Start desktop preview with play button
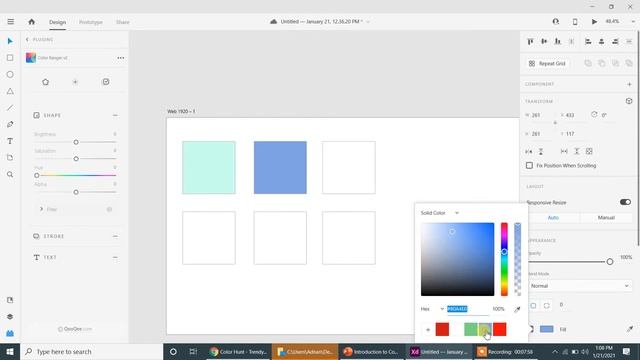The height and width of the screenshot is (360, 640). 594,22
